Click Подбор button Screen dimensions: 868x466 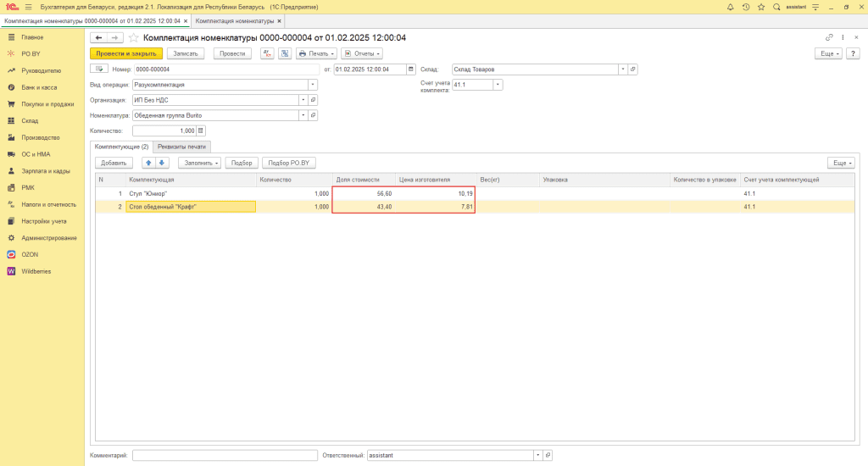tap(242, 163)
